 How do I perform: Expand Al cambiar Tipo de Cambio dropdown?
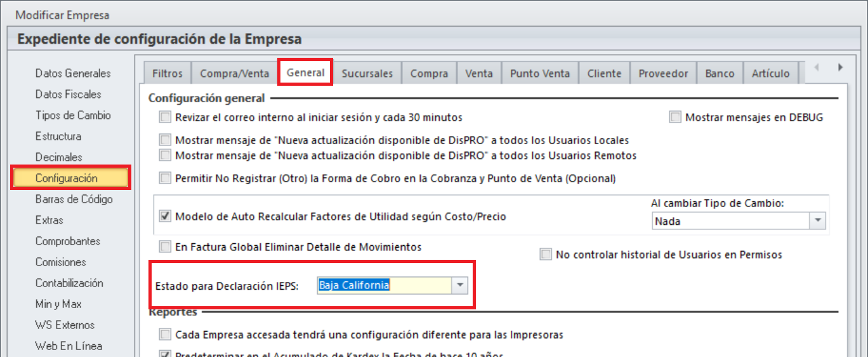[818, 221]
